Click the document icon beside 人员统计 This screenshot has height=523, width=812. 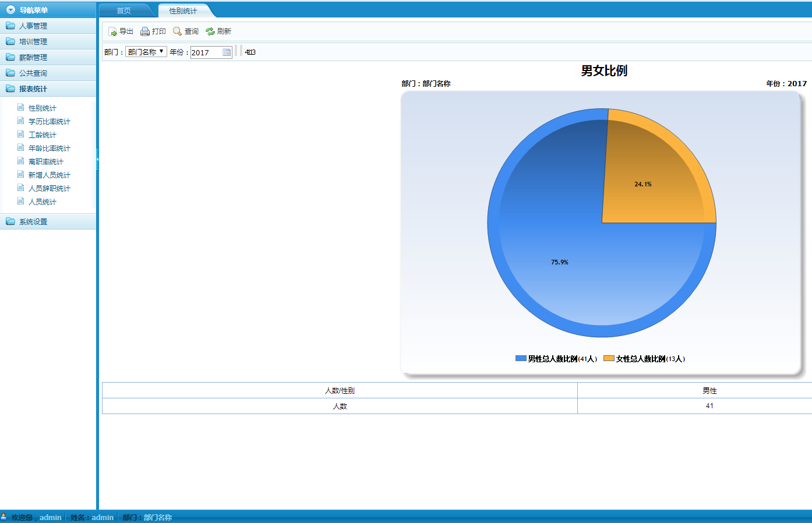point(21,202)
